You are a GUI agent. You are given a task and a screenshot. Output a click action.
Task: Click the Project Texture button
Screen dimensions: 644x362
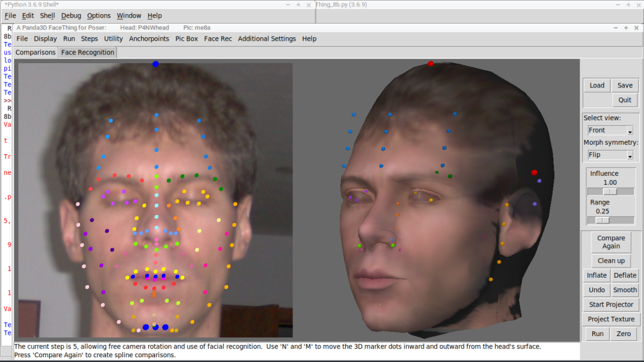point(611,319)
